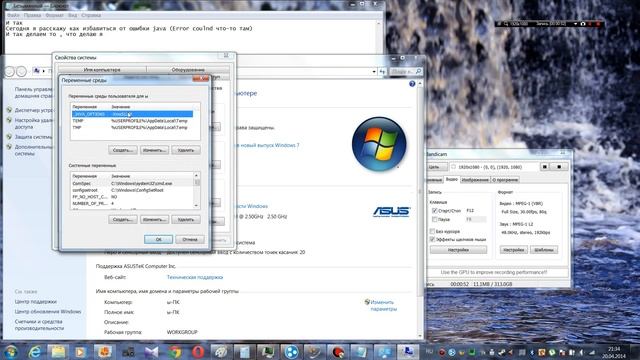The width and height of the screenshot is (640, 360).
Task: Open Настройки under the Запись section
Action: [x=458, y=250]
